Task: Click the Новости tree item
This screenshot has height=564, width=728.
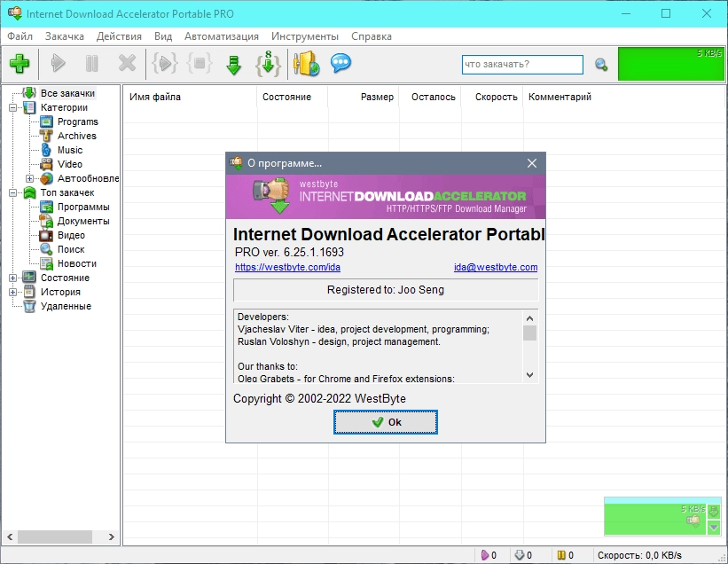Action: pos(76,263)
